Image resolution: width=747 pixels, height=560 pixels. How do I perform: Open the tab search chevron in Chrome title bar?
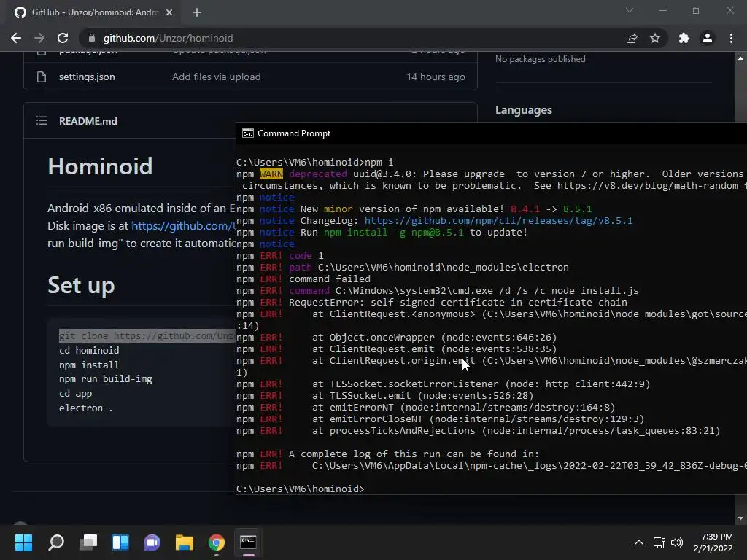tap(630, 10)
